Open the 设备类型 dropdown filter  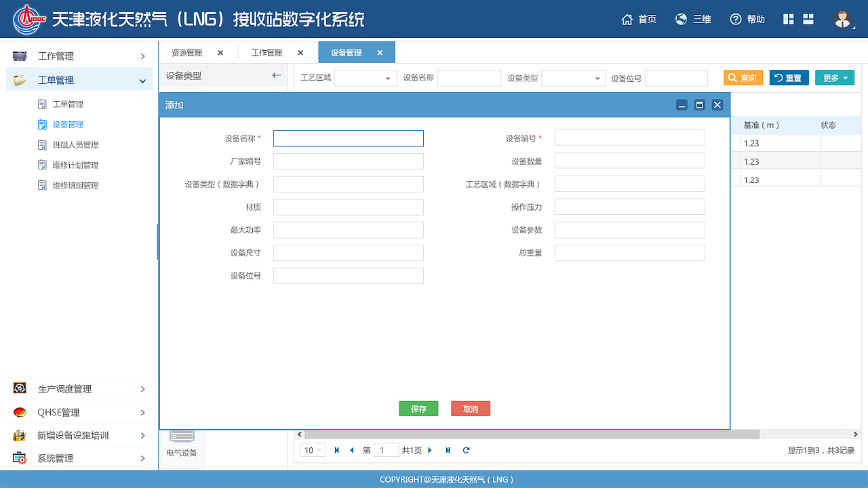pos(599,77)
